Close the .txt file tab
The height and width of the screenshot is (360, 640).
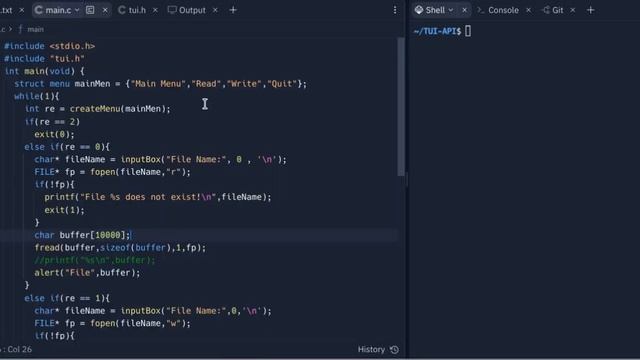tap(22, 10)
